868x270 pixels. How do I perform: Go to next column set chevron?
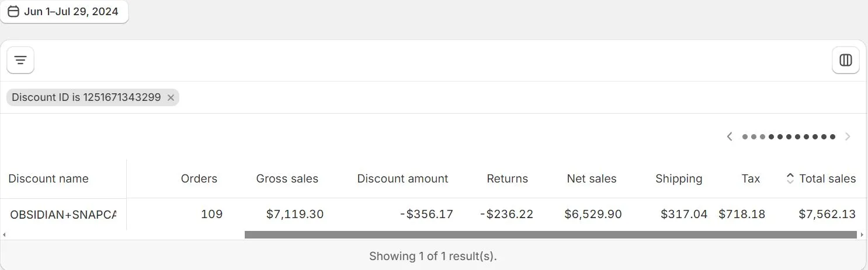[x=848, y=136]
